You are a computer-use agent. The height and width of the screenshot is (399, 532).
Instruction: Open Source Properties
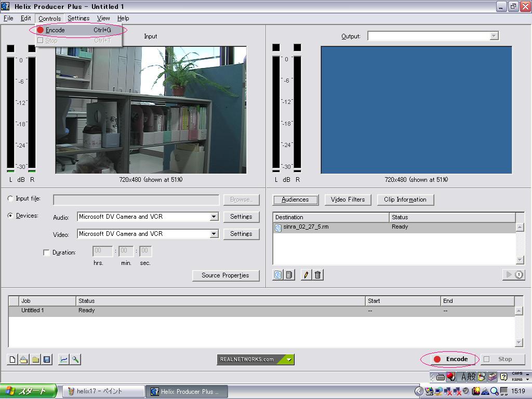point(225,275)
